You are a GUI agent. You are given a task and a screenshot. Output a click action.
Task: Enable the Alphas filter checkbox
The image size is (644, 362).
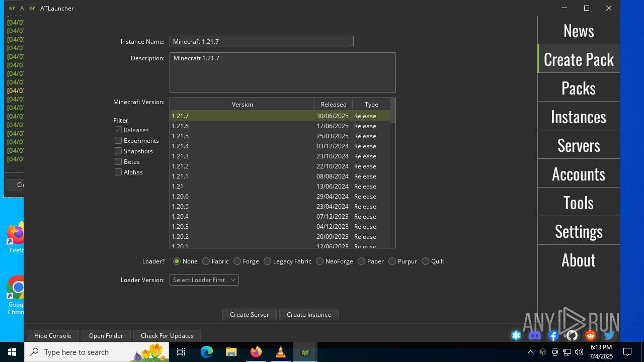pos(118,172)
